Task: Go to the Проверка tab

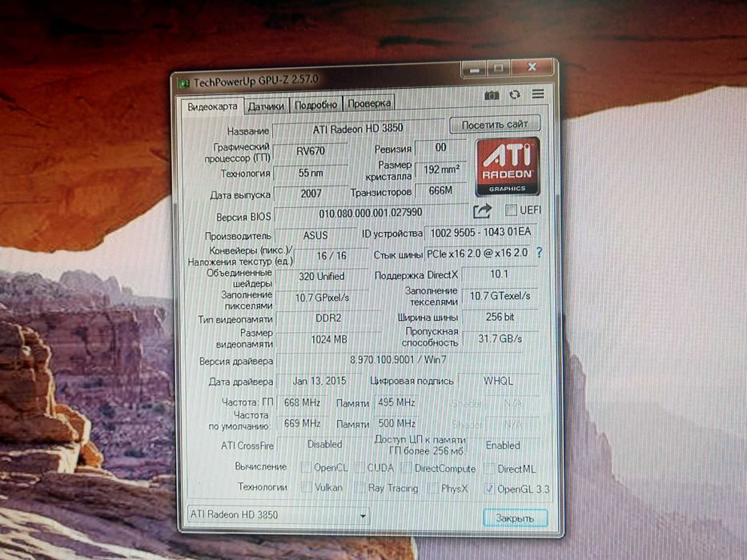Action: 369,103
